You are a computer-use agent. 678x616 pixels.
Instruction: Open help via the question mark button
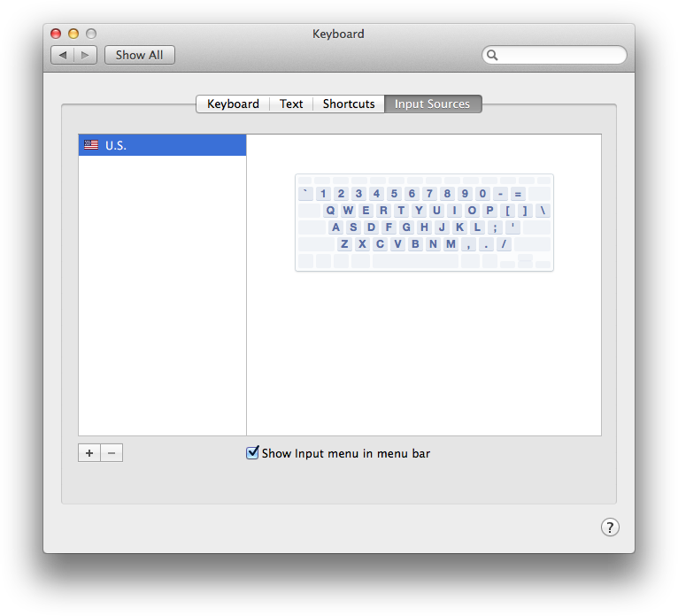[x=610, y=527]
